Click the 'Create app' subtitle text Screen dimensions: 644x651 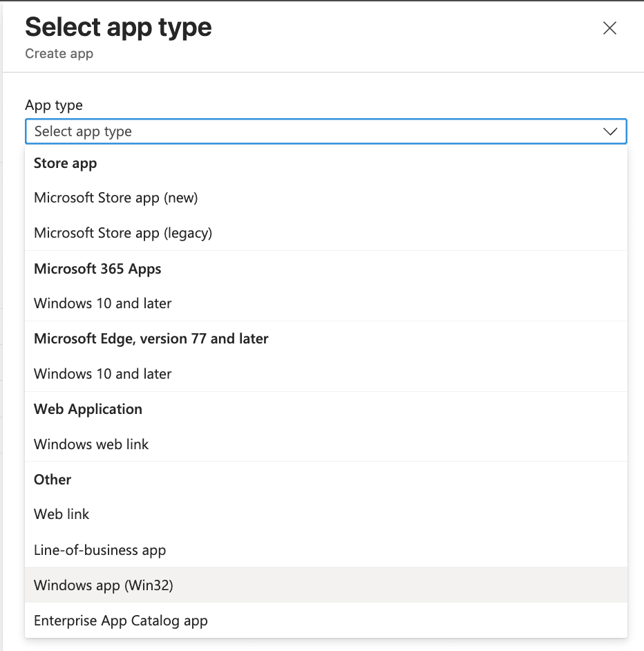pyautogui.click(x=59, y=53)
